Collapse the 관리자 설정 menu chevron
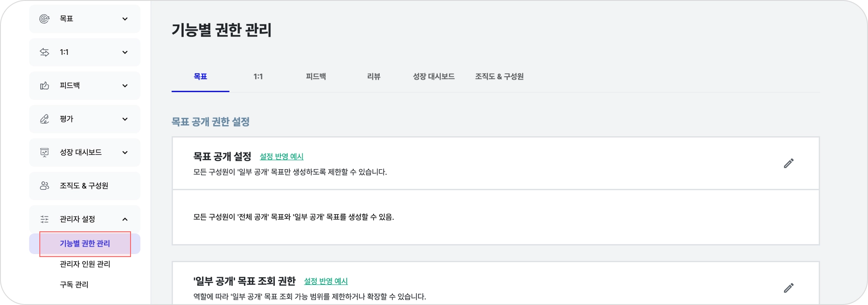This screenshot has width=868, height=305. (125, 219)
